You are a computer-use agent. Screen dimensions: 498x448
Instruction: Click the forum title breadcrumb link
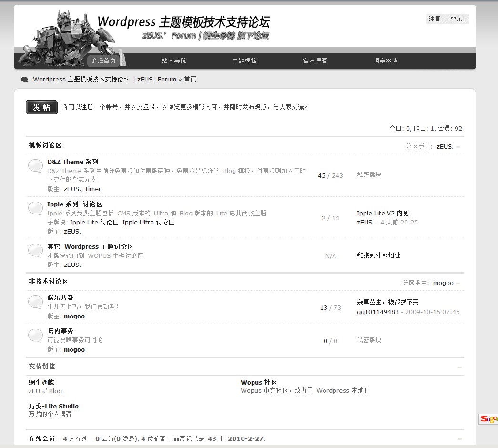coord(104,80)
